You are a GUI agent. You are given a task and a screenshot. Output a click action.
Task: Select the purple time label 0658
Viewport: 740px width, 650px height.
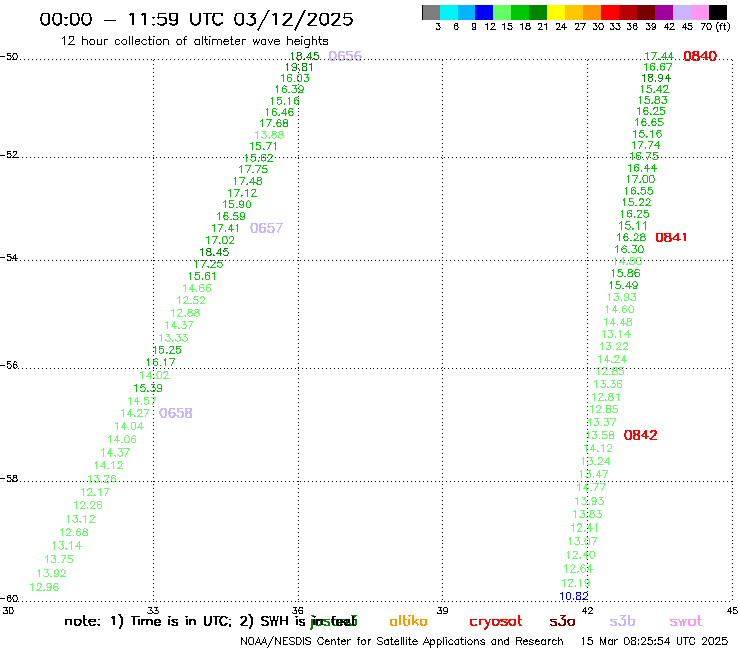pyautogui.click(x=176, y=414)
